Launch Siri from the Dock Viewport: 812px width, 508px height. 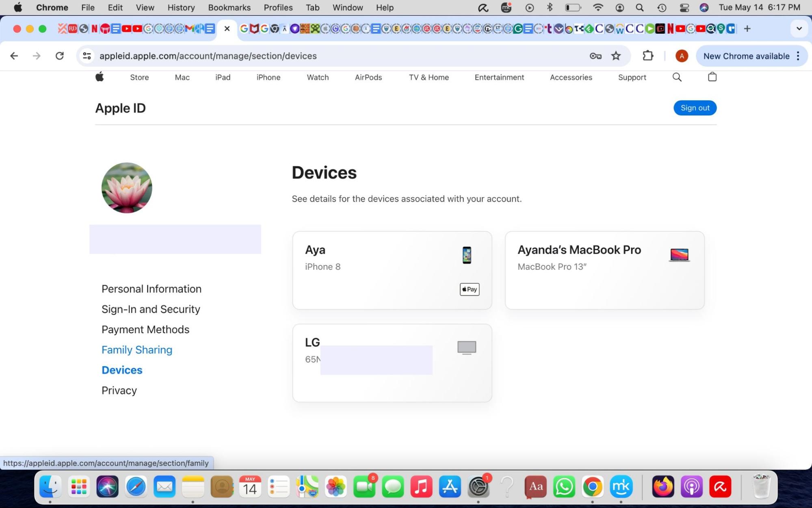pos(107,486)
